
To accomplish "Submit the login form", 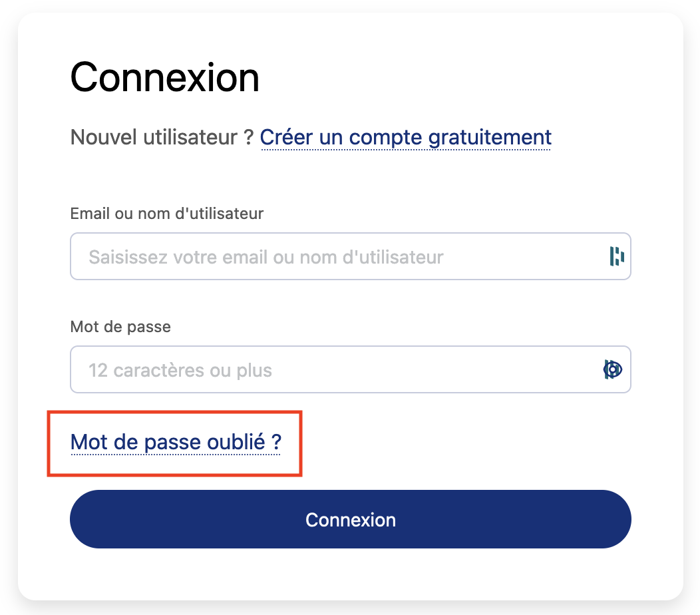I will 350,519.
